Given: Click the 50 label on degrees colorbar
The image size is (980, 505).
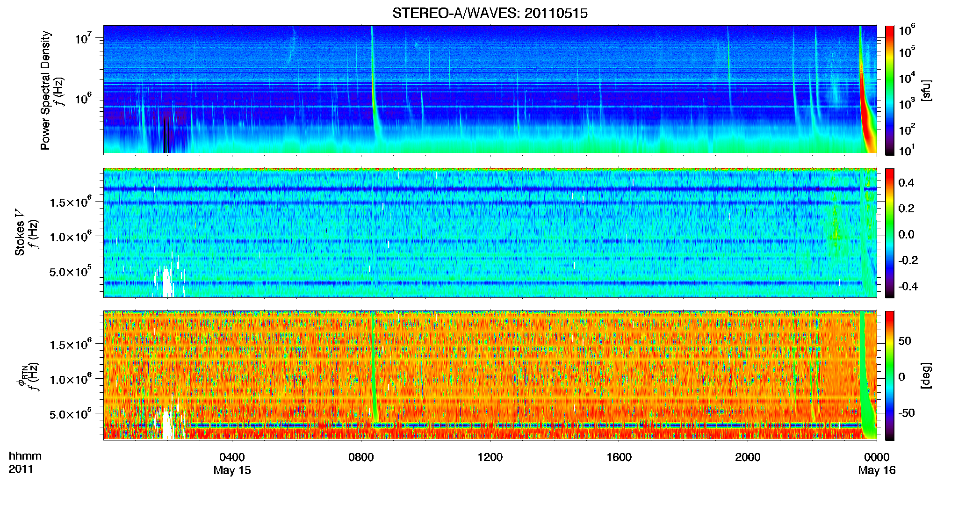Looking at the screenshot, I should (904, 341).
